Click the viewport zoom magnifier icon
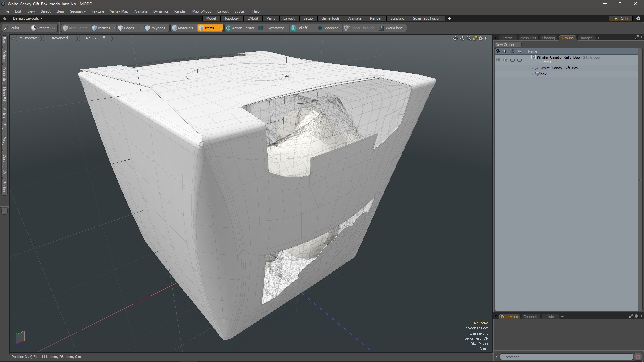Screen dimensions: 644x362 point(469,38)
